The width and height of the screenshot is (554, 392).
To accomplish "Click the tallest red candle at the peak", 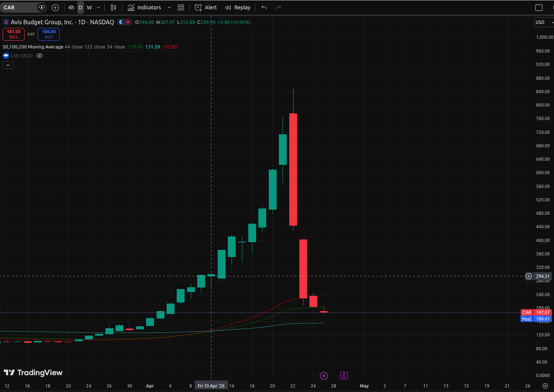I will [293, 169].
